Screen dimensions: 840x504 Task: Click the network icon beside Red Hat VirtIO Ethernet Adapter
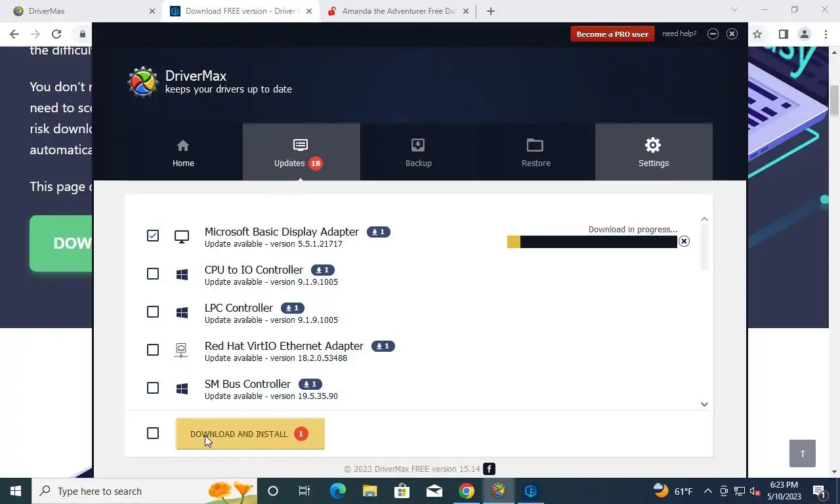181,350
